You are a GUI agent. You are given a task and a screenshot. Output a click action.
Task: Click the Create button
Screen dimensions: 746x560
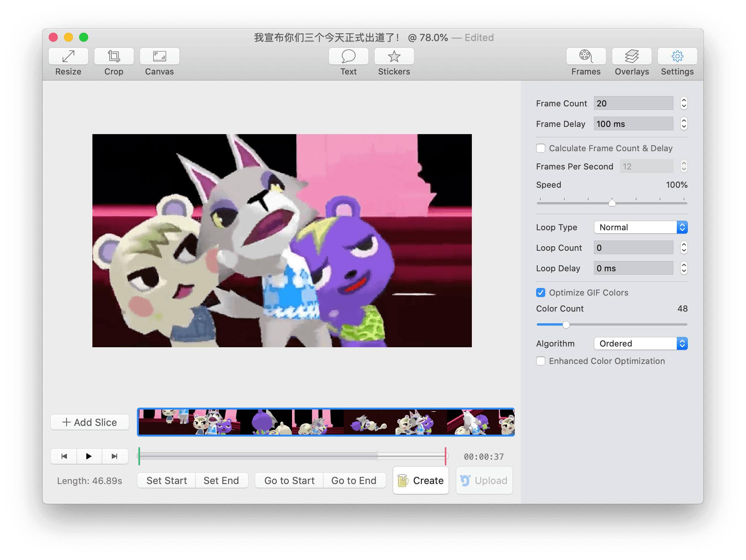coord(421,480)
